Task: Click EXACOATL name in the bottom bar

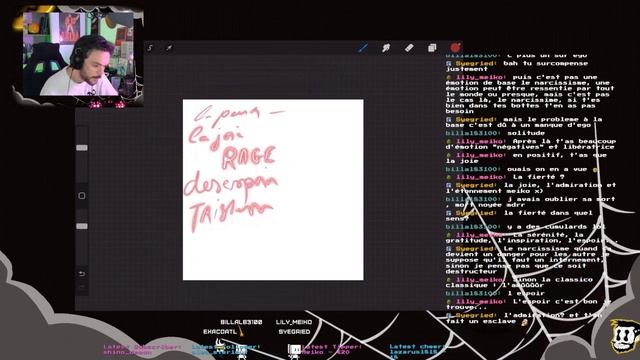Action: click(220, 332)
